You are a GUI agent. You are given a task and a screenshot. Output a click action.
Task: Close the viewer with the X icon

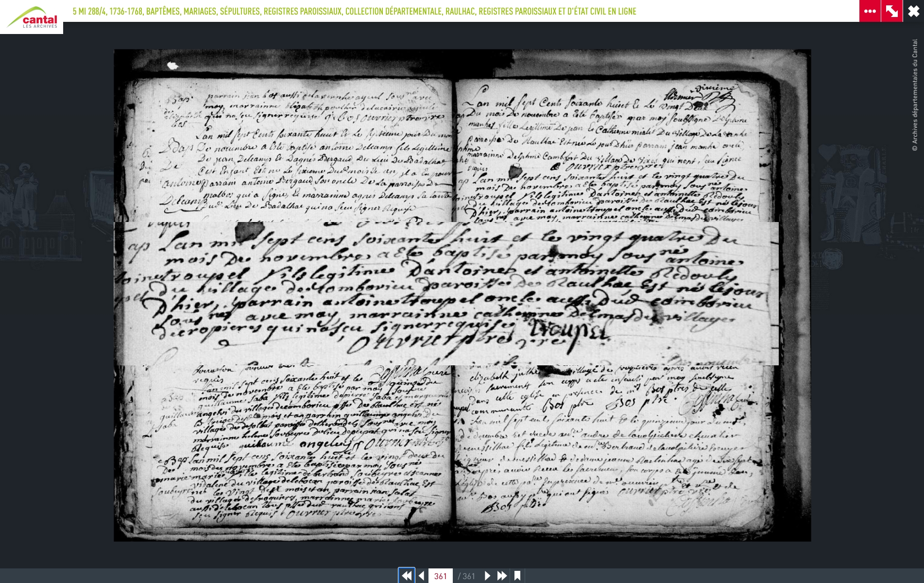[913, 11]
